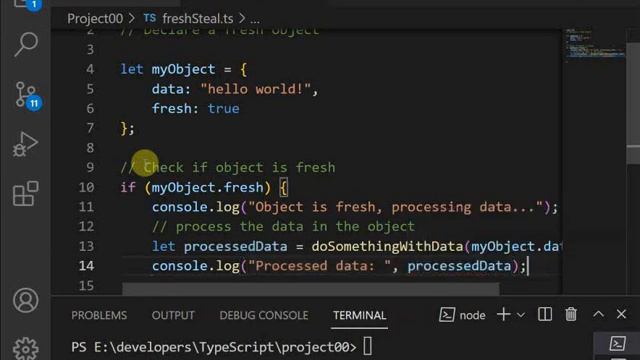Image resolution: width=640 pixels, height=360 pixels.
Task: Click the code minimap preview
Action: click(x=594, y=45)
